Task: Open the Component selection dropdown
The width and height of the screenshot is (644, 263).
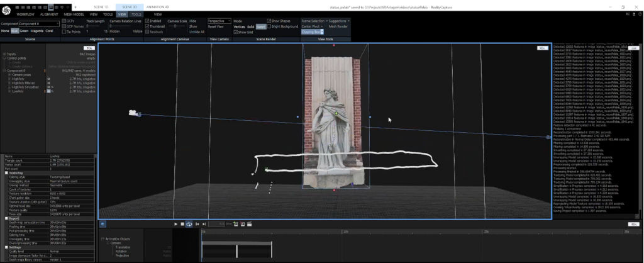Action: point(39,24)
